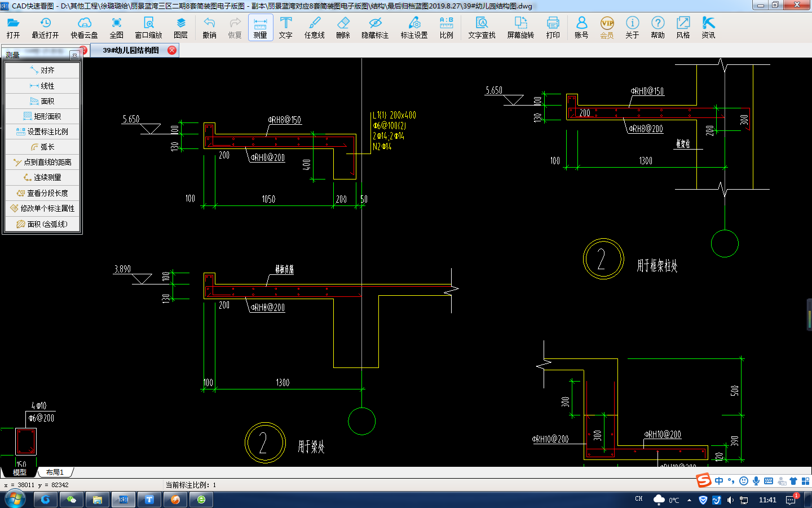Choose 点到直线的距离 measurement
This screenshot has height=508, width=812.
click(42, 162)
